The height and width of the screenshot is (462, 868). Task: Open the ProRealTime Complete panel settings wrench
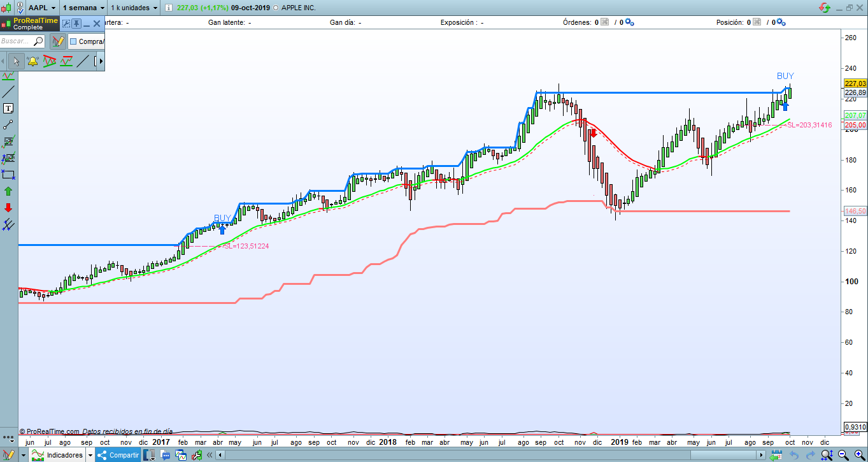click(66, 24)
